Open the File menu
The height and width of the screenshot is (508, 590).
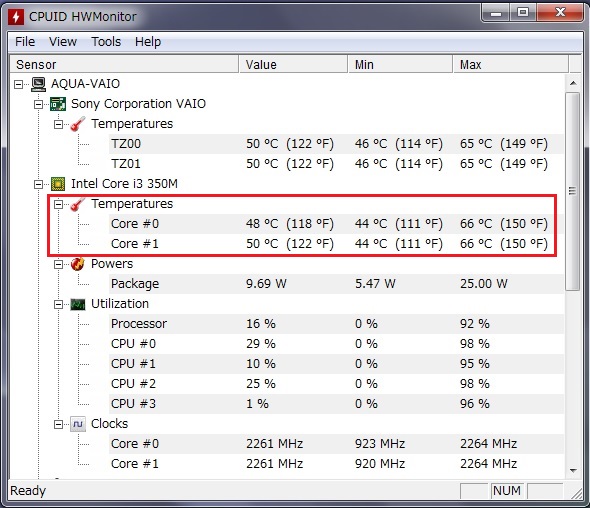click(25, 41)
